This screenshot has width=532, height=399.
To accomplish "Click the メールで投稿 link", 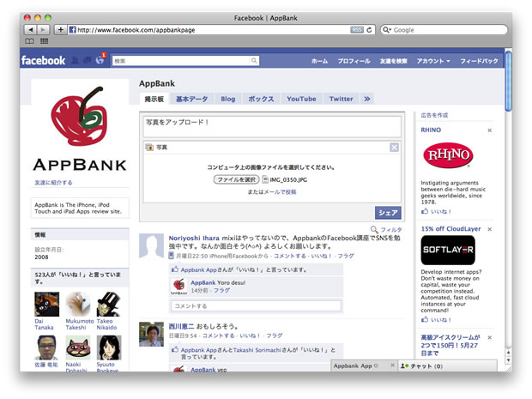I will click(280, 191).
